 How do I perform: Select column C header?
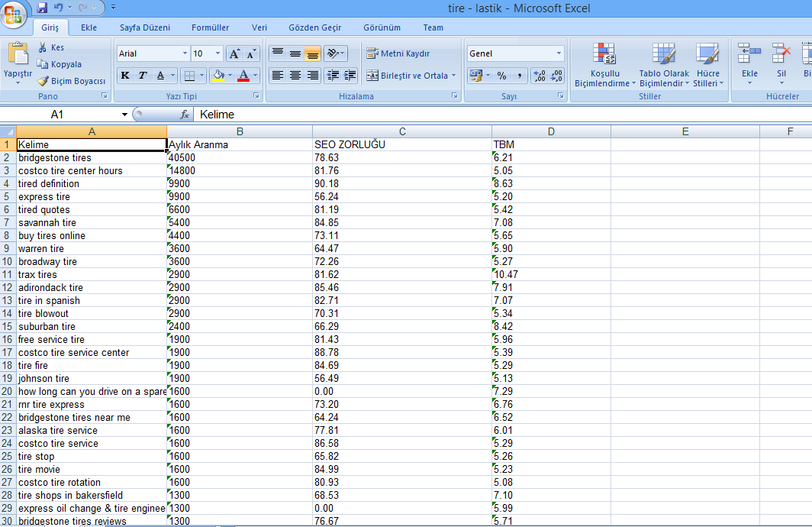(402, 131)
